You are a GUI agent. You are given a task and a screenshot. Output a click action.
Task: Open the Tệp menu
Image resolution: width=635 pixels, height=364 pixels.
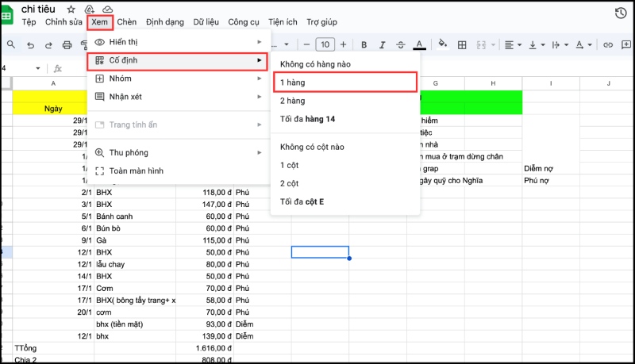click(29, 22)
